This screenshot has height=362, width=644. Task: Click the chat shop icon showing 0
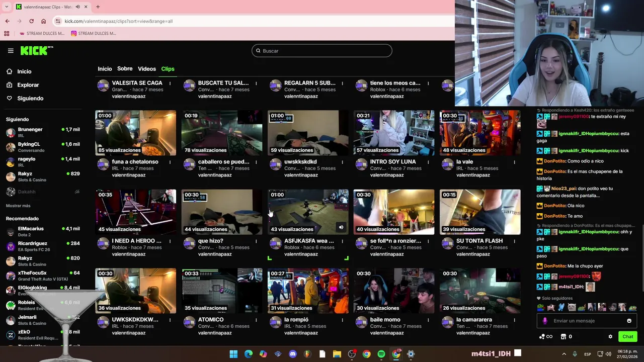coord(566,337)
